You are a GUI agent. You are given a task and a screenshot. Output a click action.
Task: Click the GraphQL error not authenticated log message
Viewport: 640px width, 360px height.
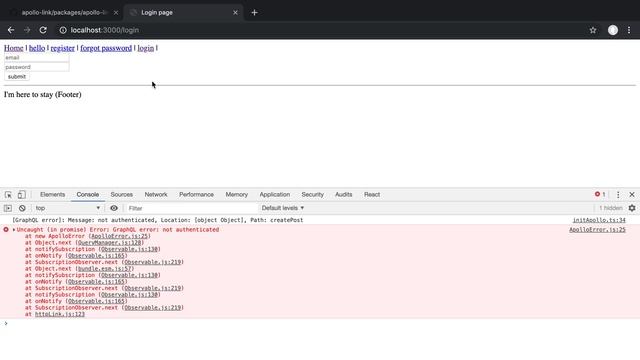158,220
